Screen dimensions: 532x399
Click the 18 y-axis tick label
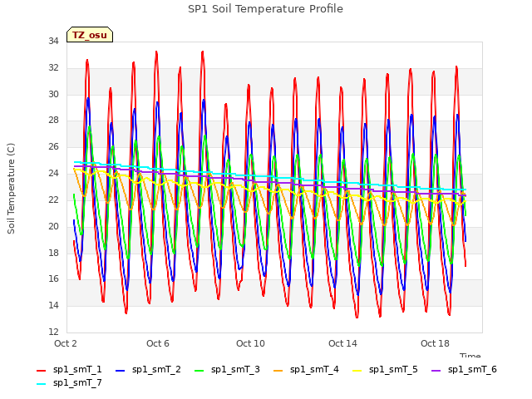pyautogui.click(x=53, y=253)
